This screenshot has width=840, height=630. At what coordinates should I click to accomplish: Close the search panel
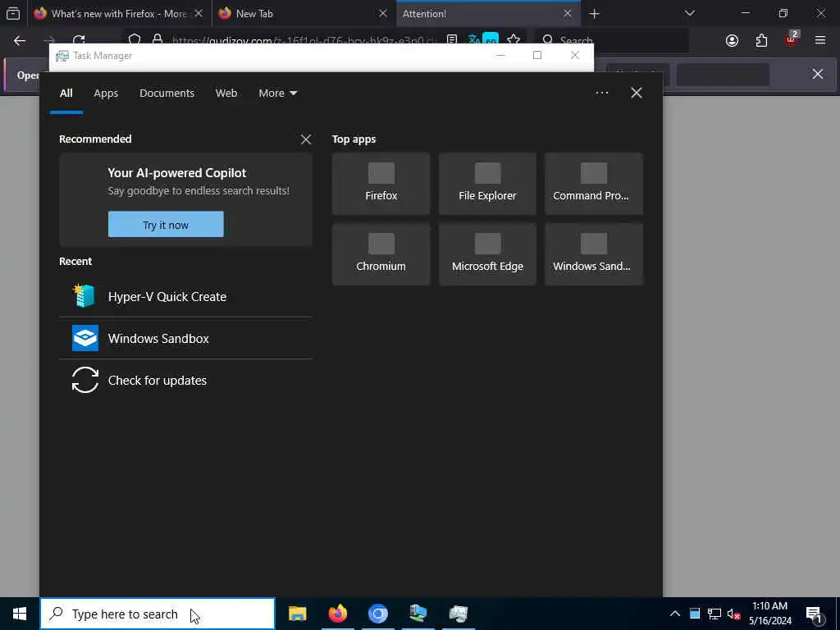click(636, 94)
